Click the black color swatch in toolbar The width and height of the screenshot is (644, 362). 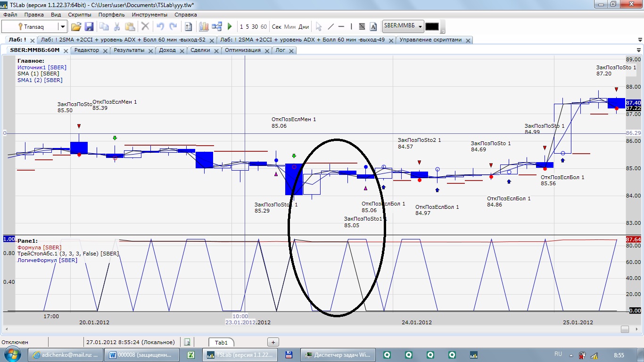pyautogui.click(x=432, y=27)
